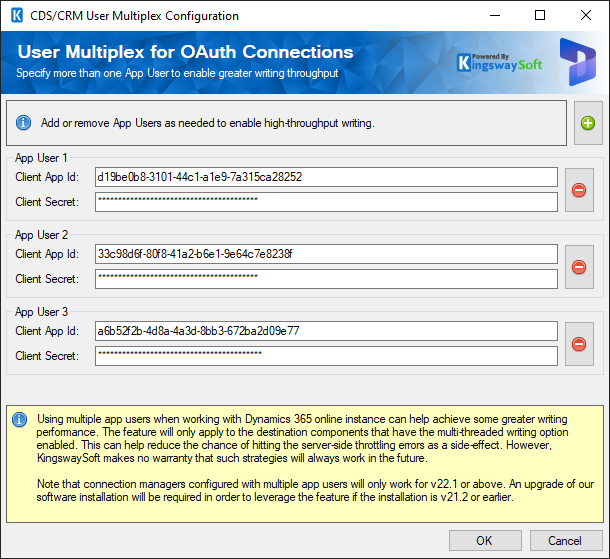Minimize the configuration window
This screenshot has width=610, height=559.
pyautogui.click(x=495, y=16)
